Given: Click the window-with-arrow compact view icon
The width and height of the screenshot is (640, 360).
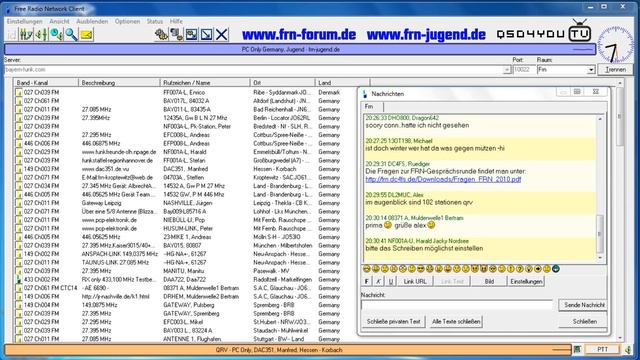Looking at the screenshot, I should coord(191,35).
